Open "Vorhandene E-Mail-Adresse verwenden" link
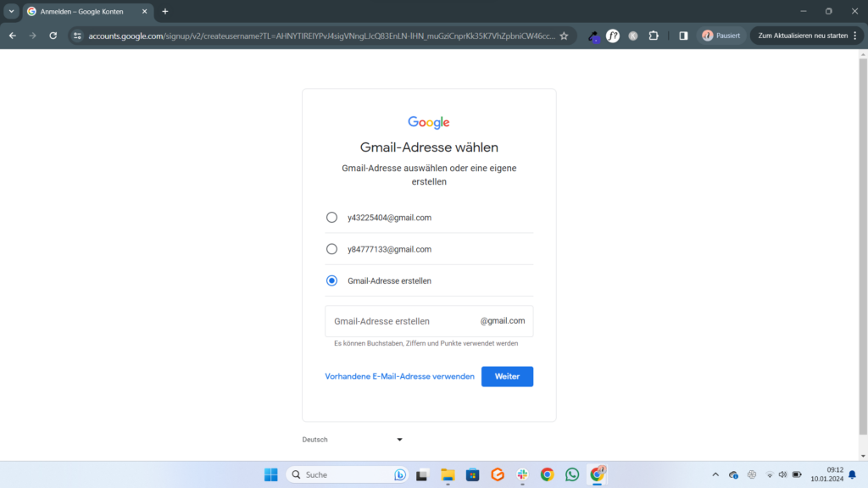Viewport: 868px width, 488px height. pos(399,376)
